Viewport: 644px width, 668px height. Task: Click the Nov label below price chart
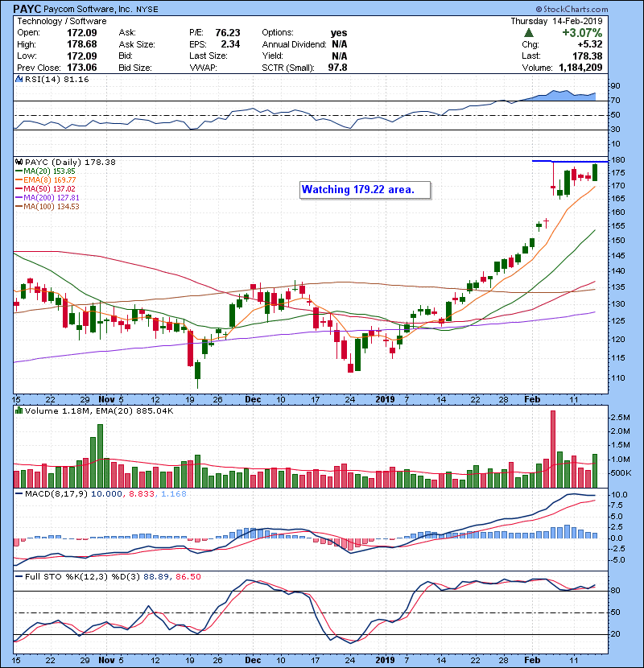click(106, 400)
